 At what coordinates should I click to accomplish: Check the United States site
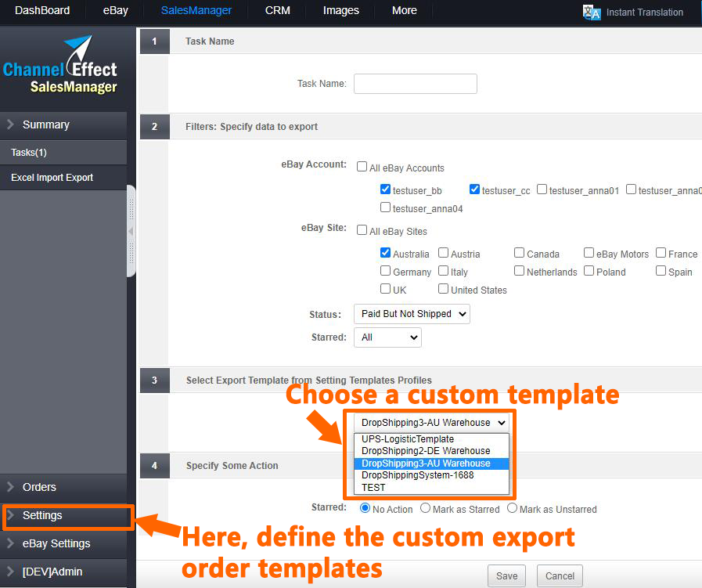pos(443,289)
